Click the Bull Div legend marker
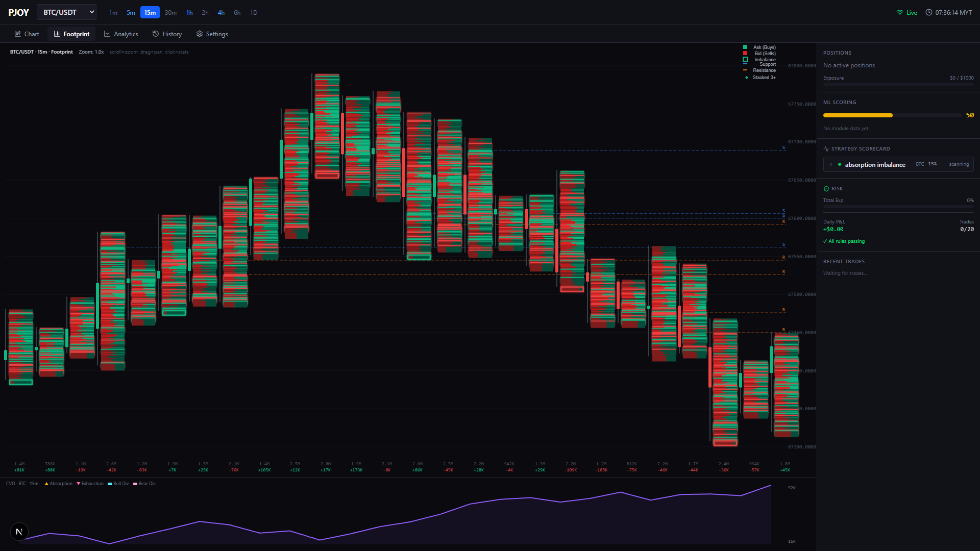The width and height of the screenshot is (980, 551). [x=110, y=484]
